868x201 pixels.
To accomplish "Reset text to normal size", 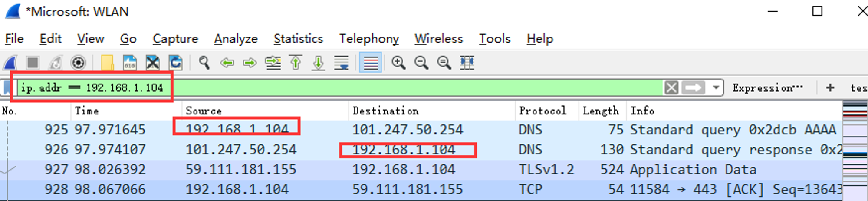I will pos(444,63).
